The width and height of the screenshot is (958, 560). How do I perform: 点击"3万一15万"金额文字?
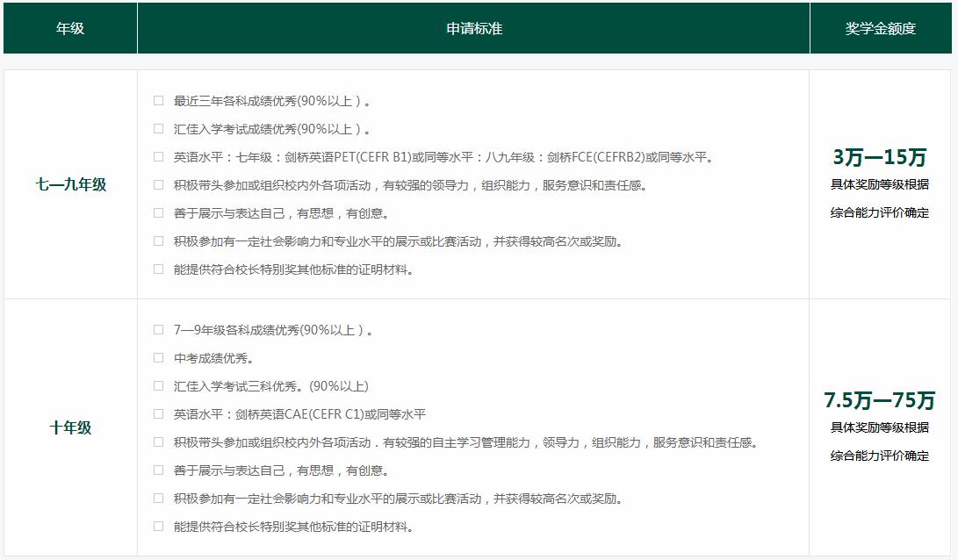tap(879, 157)
